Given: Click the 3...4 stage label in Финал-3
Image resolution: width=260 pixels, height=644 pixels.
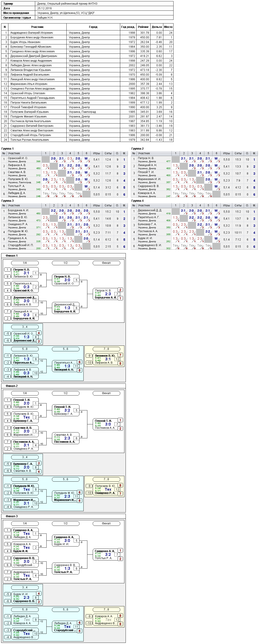Looking at the screenshot, I should pyautogui.click(x=25, y=587).
